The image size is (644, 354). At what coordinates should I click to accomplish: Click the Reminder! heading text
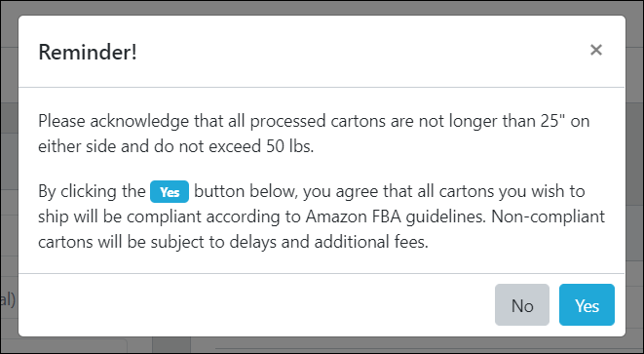point(88,53)
